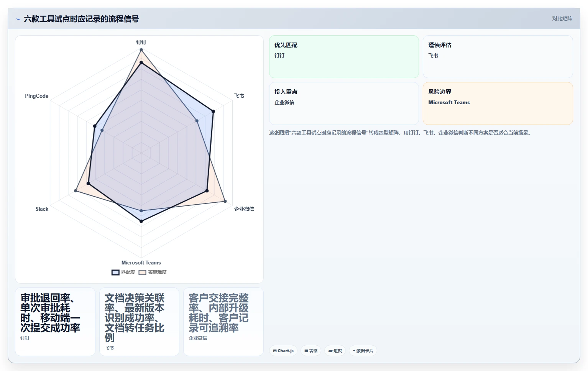Click the description sentence beginning 这张图把

point(400,133)
